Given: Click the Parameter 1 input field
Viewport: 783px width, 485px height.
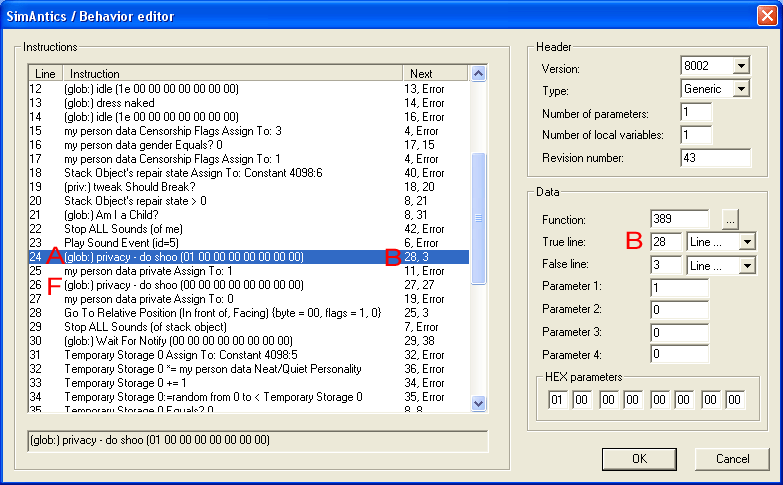Looking at the screenshot, I should 679,288.
